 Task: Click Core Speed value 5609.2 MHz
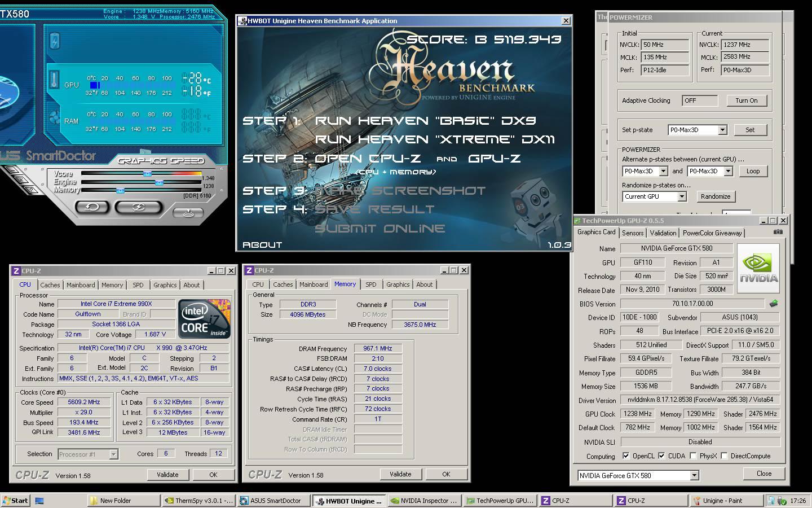(83, 402)
